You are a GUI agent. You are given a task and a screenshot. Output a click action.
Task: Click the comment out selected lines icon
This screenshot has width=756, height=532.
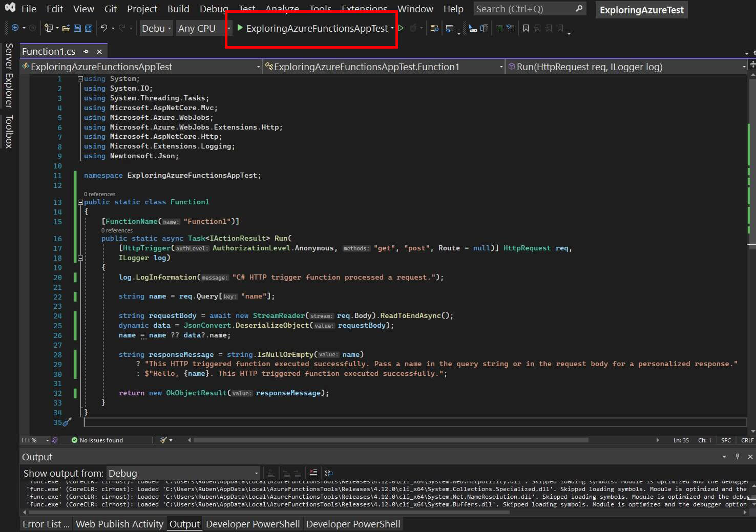[x=499, y=28]
